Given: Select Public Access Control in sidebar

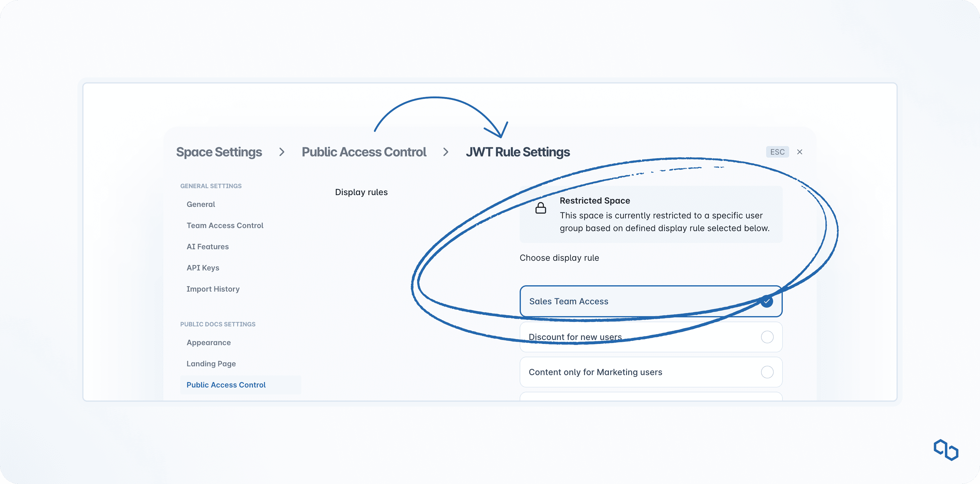Looking at the screenshot, I should pyautogui.click(x=226, y=385).
